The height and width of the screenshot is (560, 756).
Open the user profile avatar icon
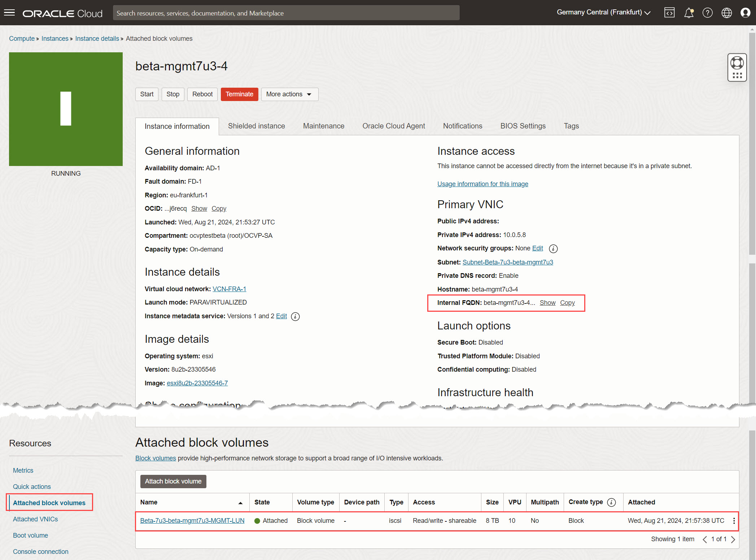point(745,13)
